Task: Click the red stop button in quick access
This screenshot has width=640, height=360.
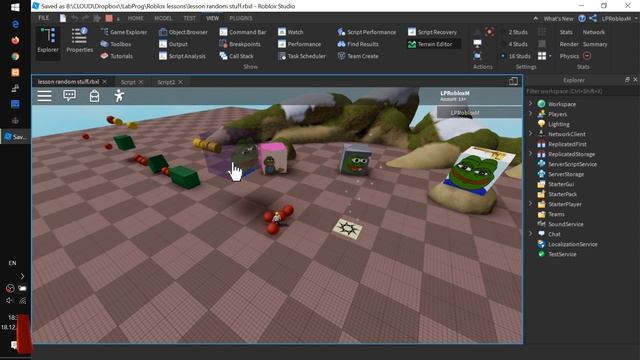Action: 109,18
